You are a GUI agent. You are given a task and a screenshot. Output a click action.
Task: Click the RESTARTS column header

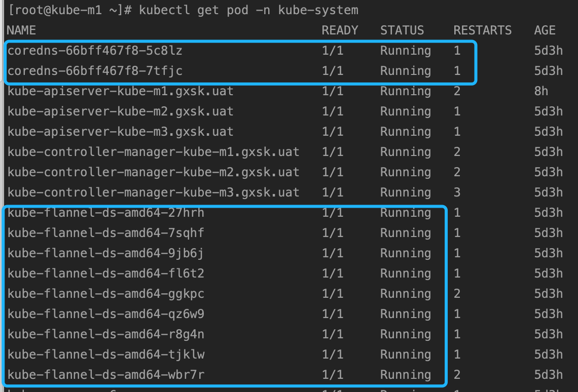[482, 30]
